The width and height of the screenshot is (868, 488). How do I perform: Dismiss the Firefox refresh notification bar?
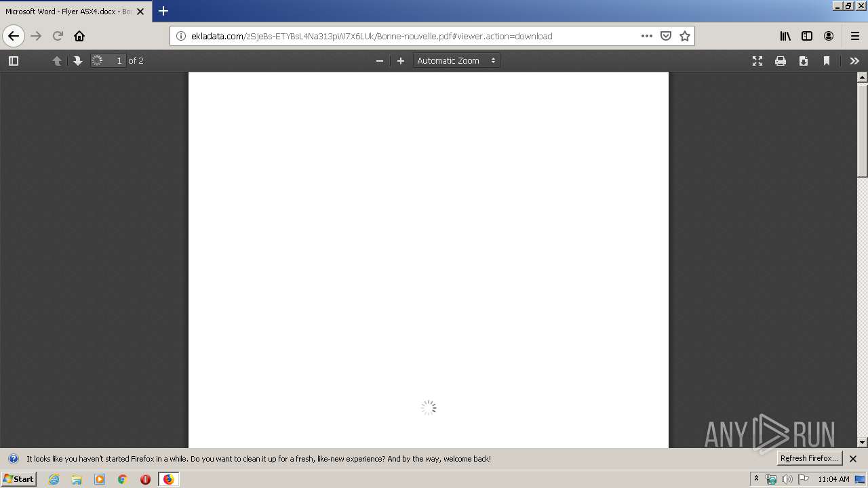click(x=853, y=459)
